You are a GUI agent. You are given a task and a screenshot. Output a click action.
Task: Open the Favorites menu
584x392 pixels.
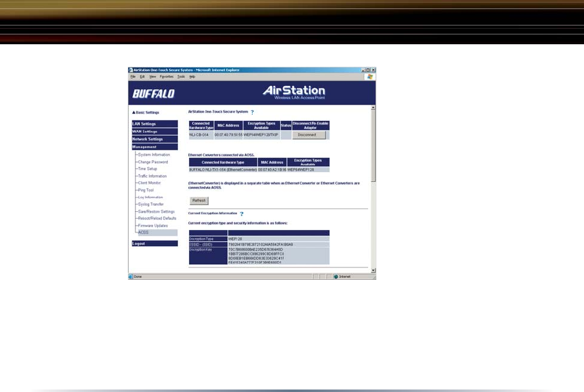pos(167,77)
